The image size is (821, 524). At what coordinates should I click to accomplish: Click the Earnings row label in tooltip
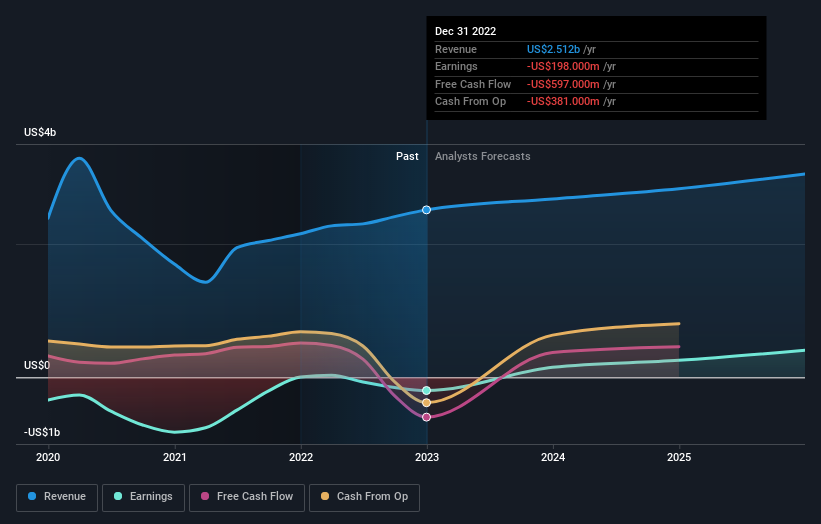(456, 66)
